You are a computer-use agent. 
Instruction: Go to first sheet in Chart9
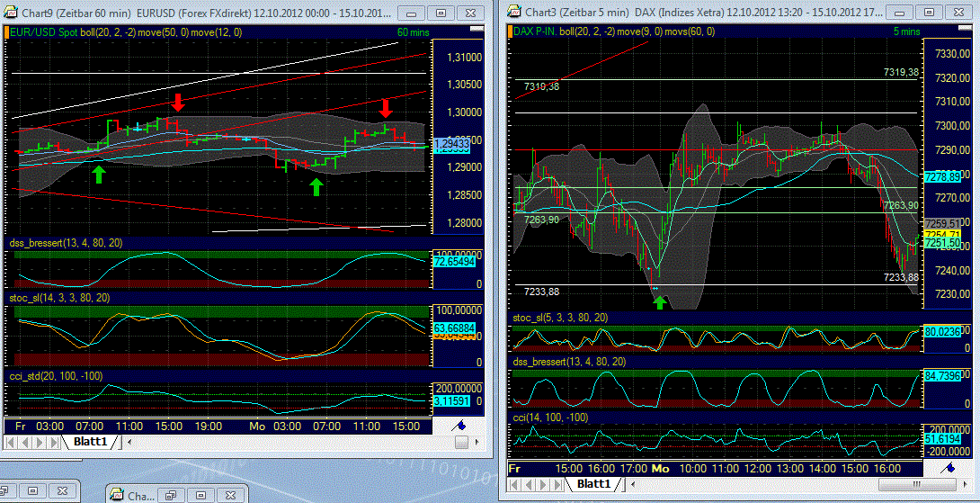(x=12, y=442)
